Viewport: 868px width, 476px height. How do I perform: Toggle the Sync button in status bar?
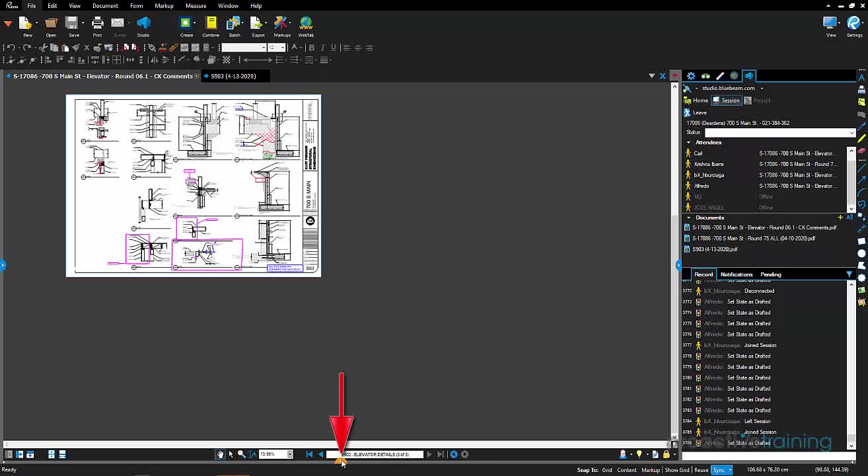point(722,470)
